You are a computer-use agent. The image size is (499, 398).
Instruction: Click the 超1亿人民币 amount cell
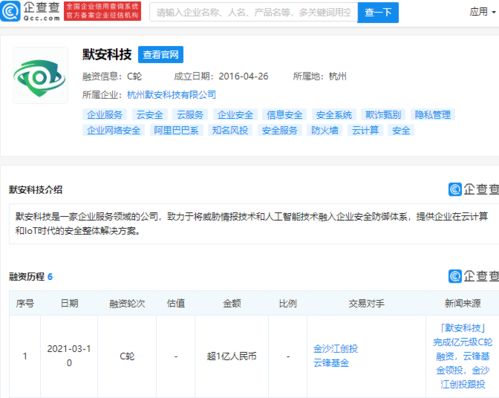232,356
